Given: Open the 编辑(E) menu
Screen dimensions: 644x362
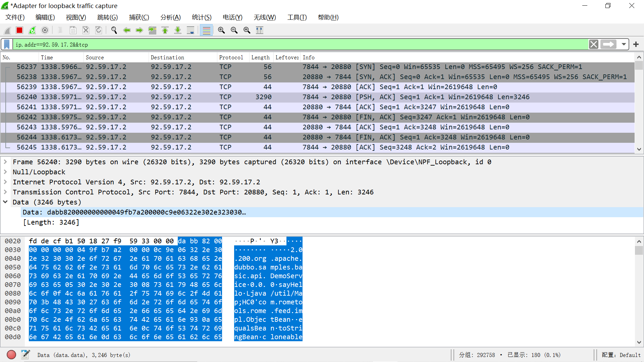Looking at the screenshot, I should click(45, 17).
